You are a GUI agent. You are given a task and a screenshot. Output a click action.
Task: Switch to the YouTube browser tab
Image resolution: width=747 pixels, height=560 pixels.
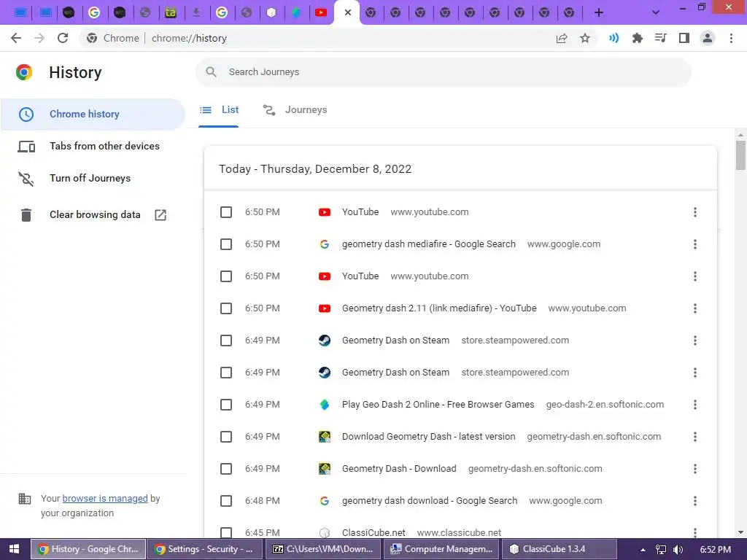(x=321, y=13)
